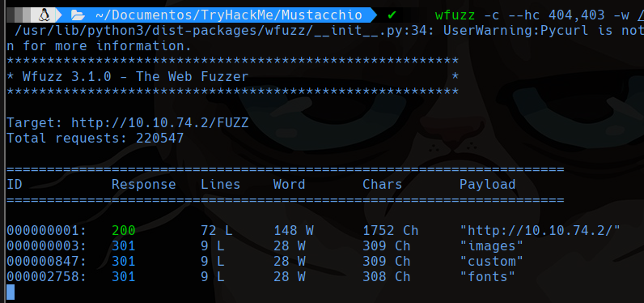The image size is (644, 303).
Task: Click the "n for more information." line
Action: coord(99,46)
